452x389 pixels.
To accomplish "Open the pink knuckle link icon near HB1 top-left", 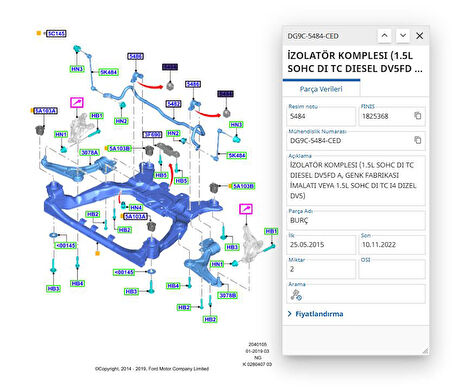I will [x=77, y=102].
